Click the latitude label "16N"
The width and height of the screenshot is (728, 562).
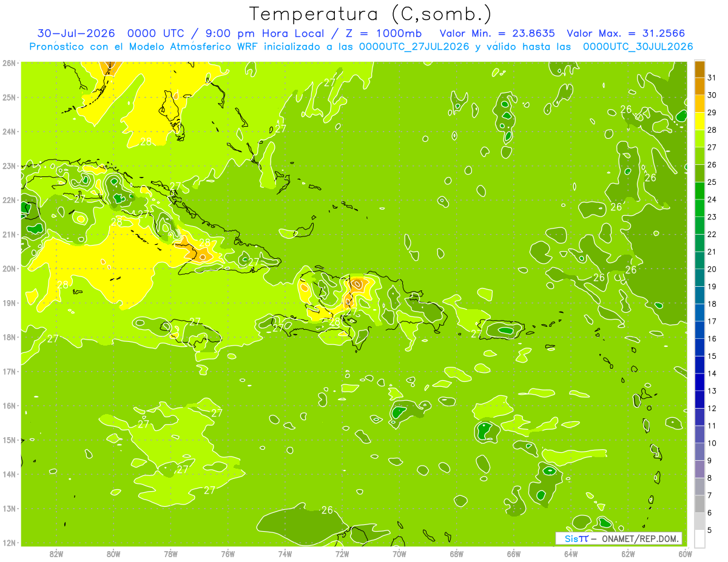(9, 406)
